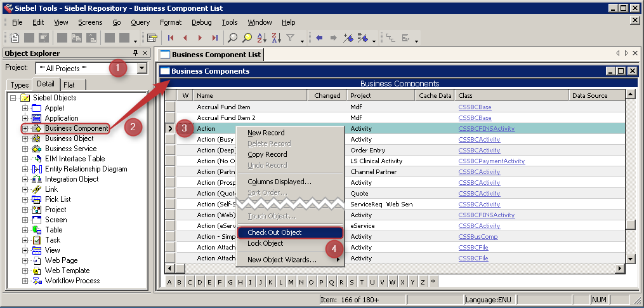Expand the View tree node
The image size is (644, 308).
(25, 250)
